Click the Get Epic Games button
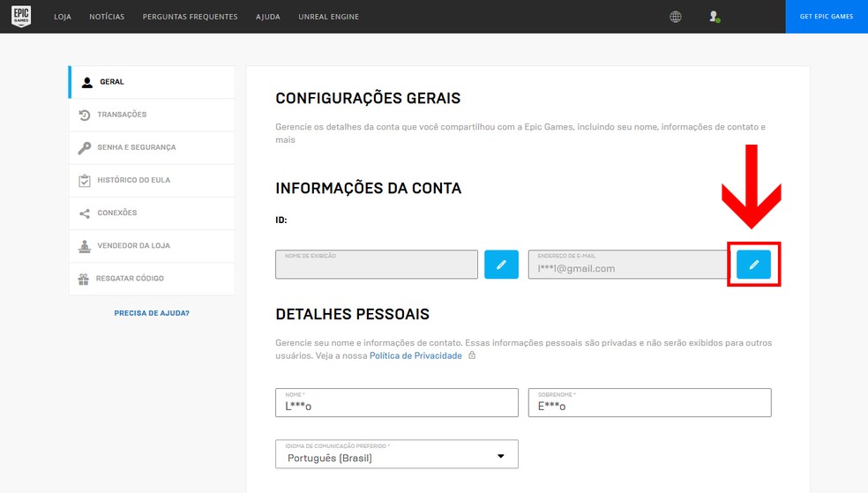 [x=827, y=17]
